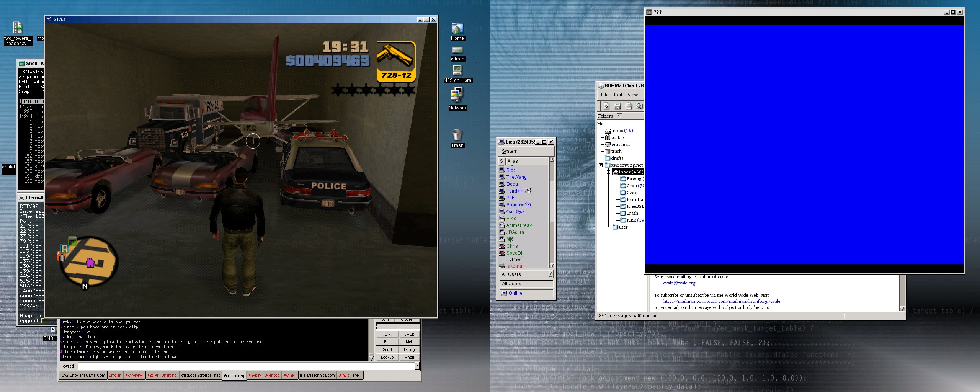The width and height of the screenshot is (980, 392).
Task: Click the find magnifier icon in KMail toolbar
Action: (x=639, y=106)
